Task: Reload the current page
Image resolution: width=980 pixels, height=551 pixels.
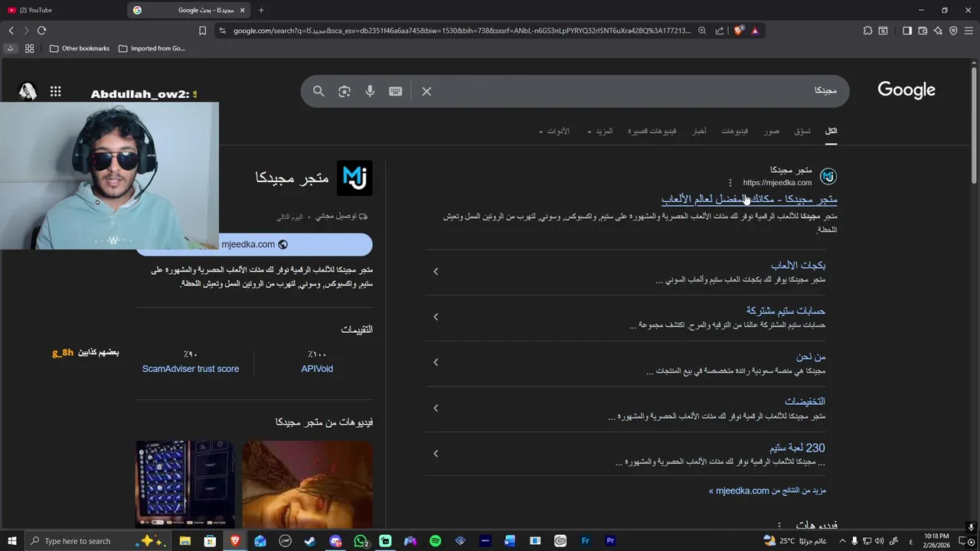Action: point(41,31)
